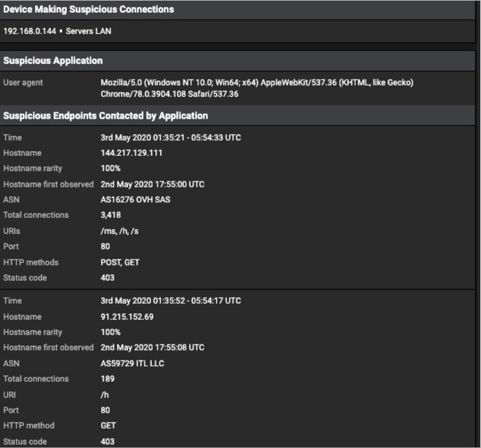Click Suspicious Endpoints Contacted by Application header

click(106, 116)
